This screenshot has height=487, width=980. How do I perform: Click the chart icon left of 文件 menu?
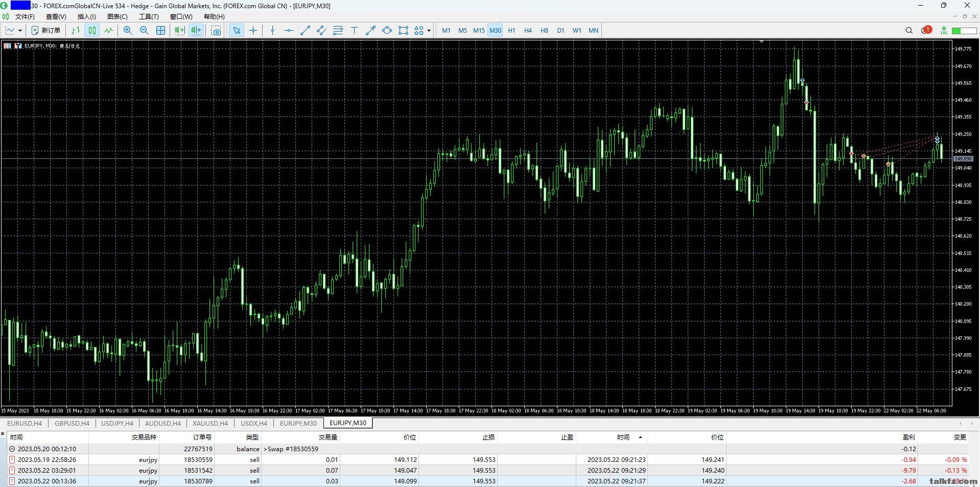6,17
